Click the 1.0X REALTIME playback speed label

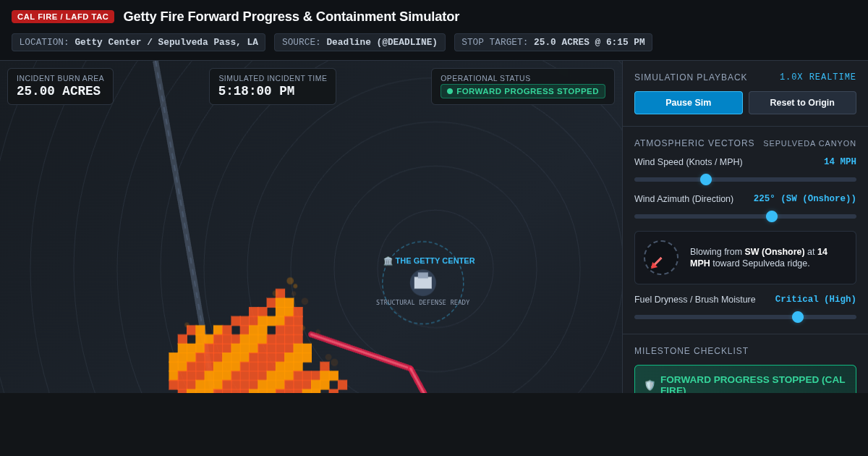pos(818,77)
